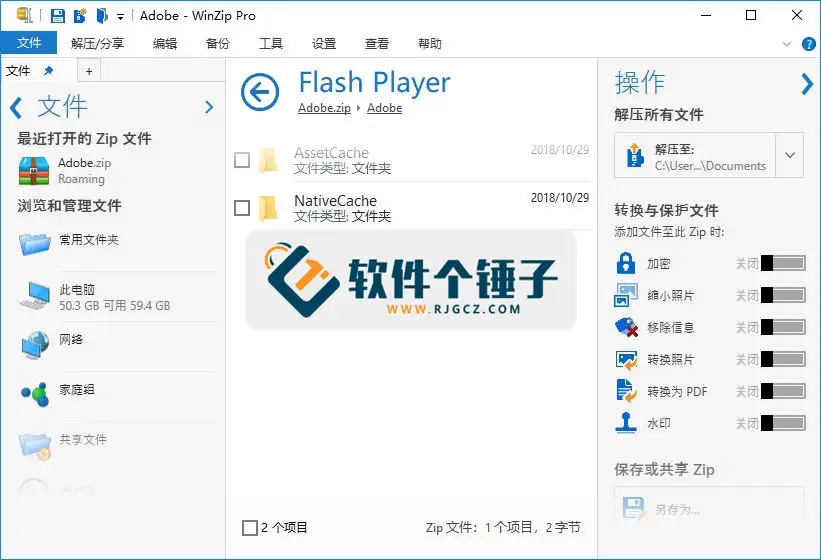Viewport: 821px width, 560px height.
Task: Select the AssetCache folder name
Action: [331, 153]
